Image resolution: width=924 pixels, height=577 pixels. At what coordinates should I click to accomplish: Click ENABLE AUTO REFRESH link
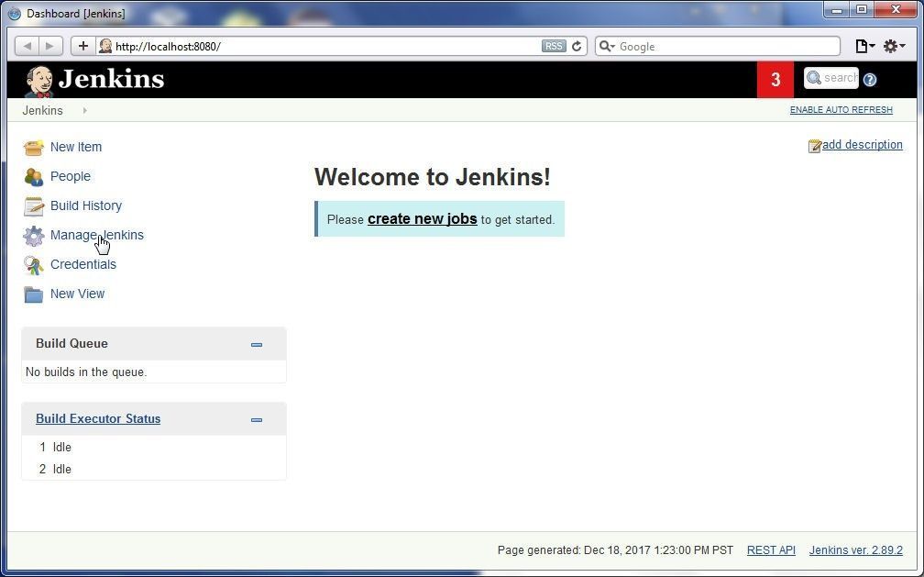[841, 110]
